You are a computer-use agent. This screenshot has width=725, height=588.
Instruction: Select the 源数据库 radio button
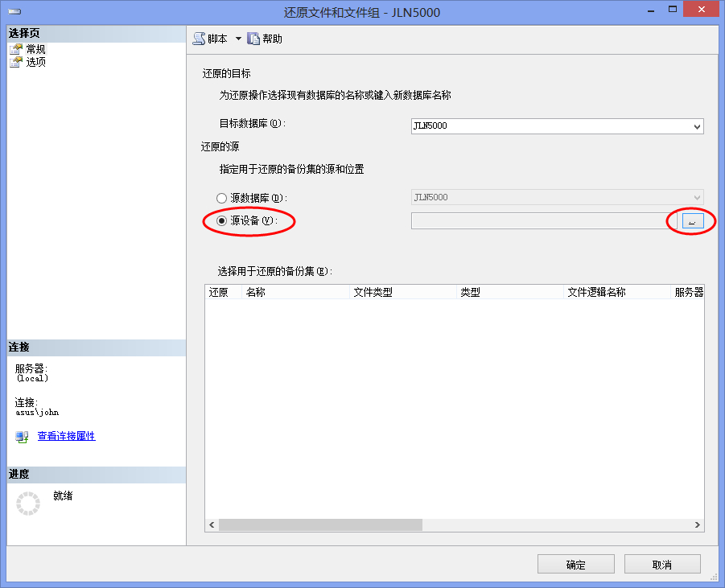pyautogui.click(x=222, y=198)
